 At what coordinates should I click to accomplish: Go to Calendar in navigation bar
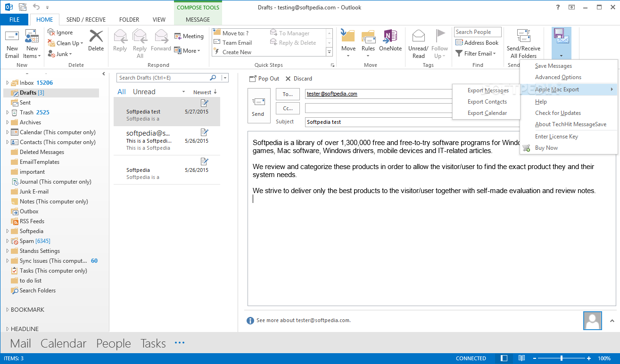tap(64, 344)
